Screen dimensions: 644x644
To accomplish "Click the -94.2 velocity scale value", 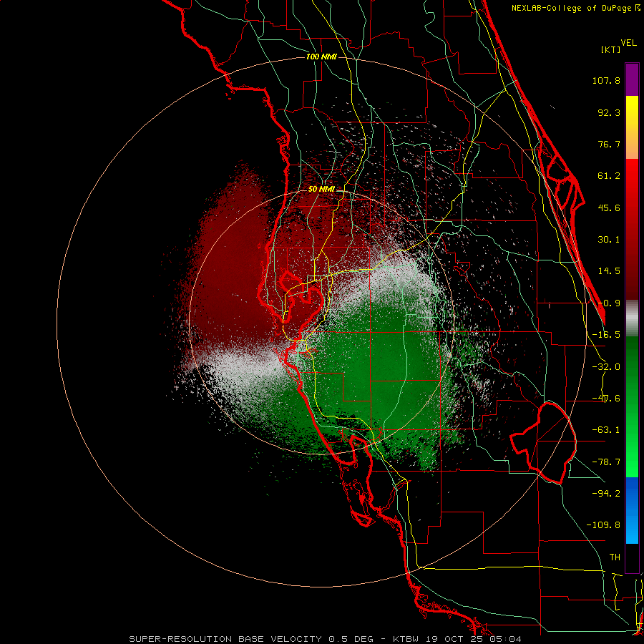I will tap(606, 493).
